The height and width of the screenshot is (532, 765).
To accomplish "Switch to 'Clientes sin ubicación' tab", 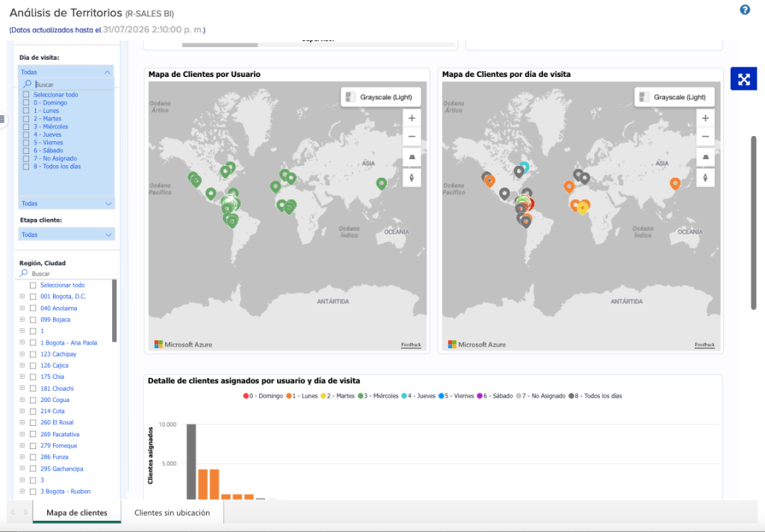I will [173, 513].
